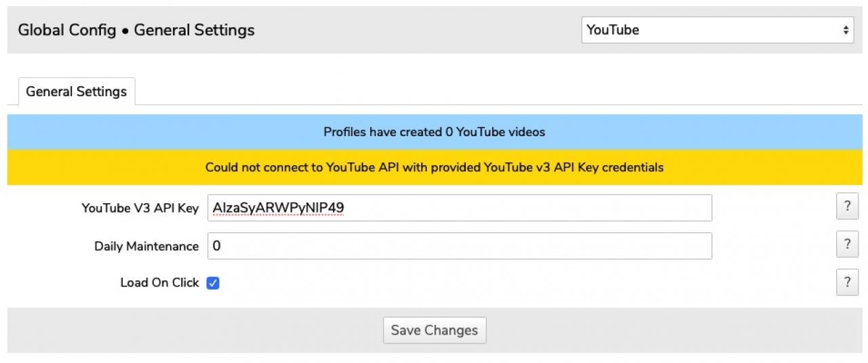Open the YouTube module selector dropdown
Screen dimensions: 868x363
coord(717,30)
